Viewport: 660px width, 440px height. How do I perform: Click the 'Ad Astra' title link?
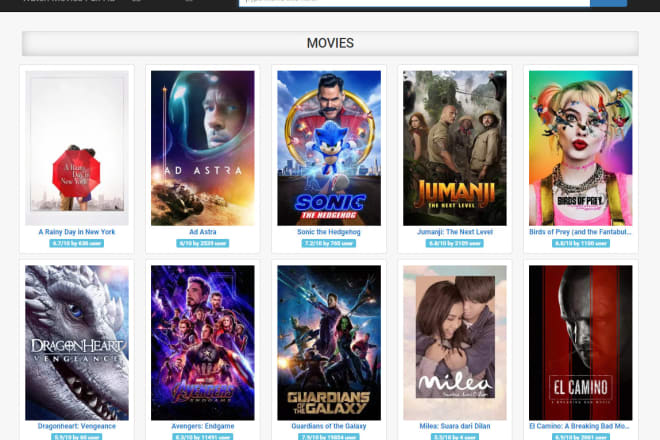tap(202, 232)
